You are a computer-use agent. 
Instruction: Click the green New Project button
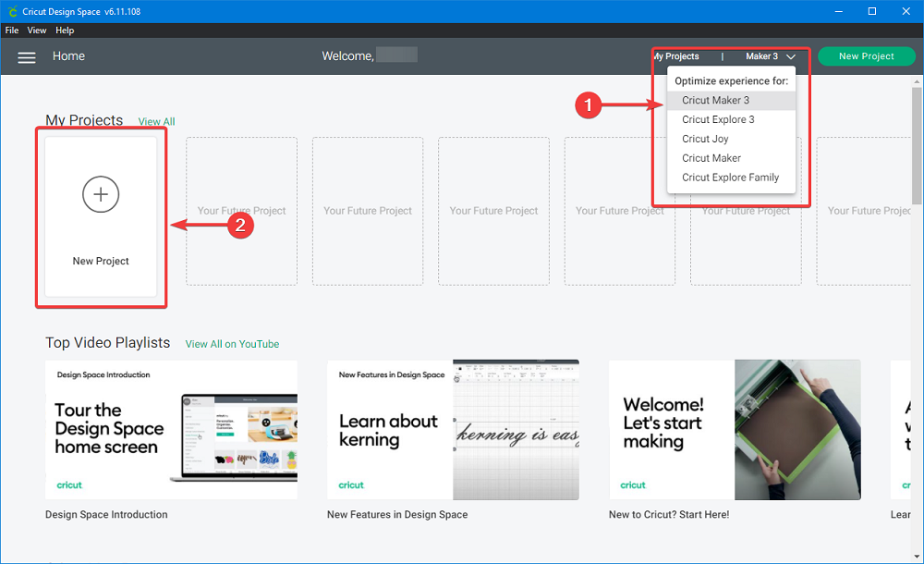point(867,56)
